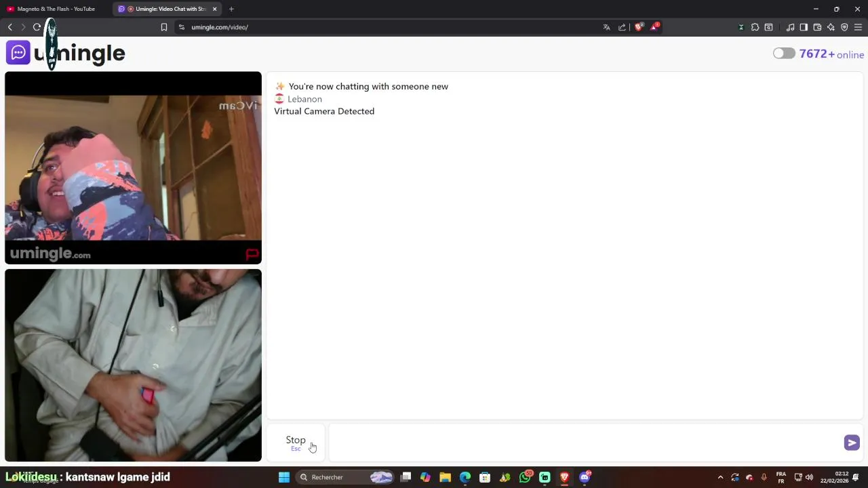868x488 pixels.
Task: Open the Windows Start menu
Action: point(284,477)
